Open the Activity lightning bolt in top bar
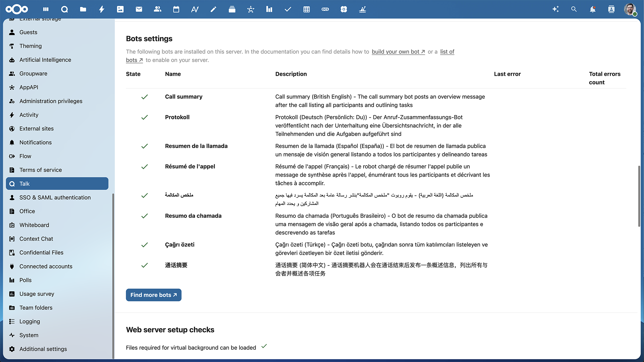 (102, 9)
